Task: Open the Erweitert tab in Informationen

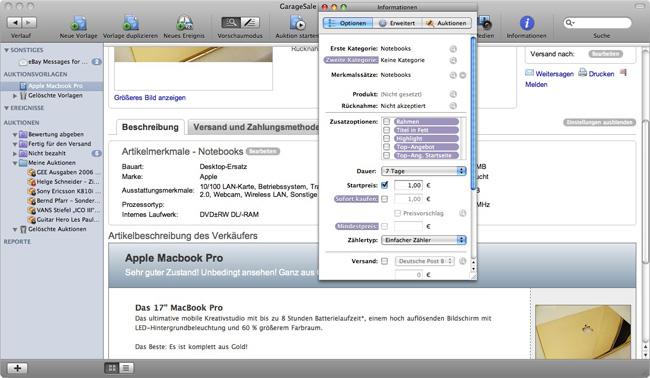Action: tap(397, 23)
